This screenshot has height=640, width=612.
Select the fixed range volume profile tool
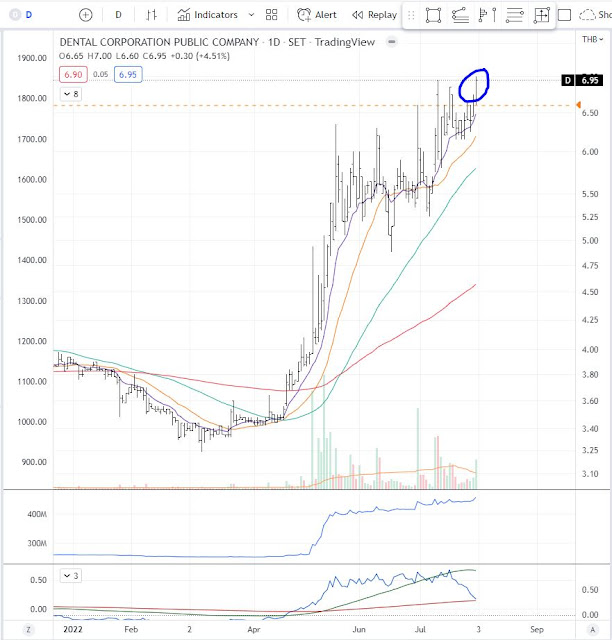click(x=487, y=16)
